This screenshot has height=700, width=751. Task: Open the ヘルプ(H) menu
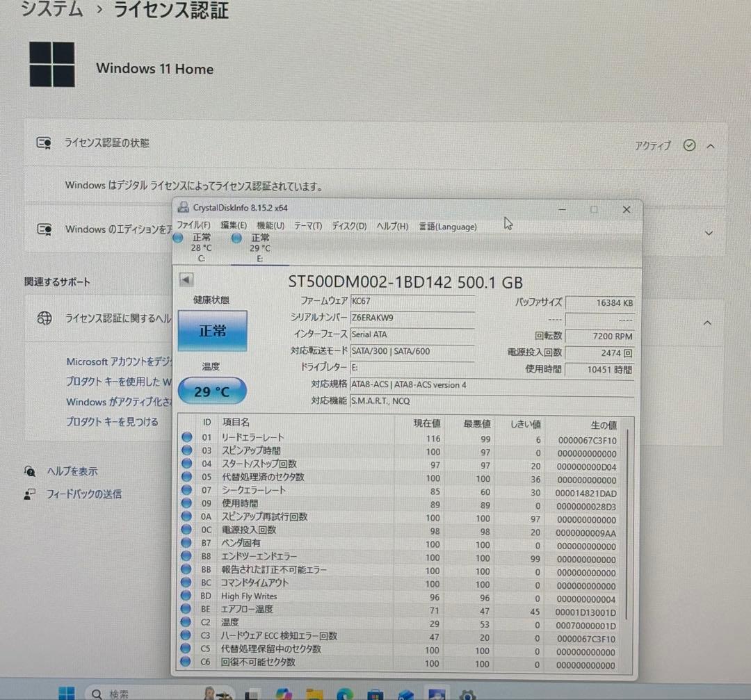pyautogui.click(x=392, y=226)
